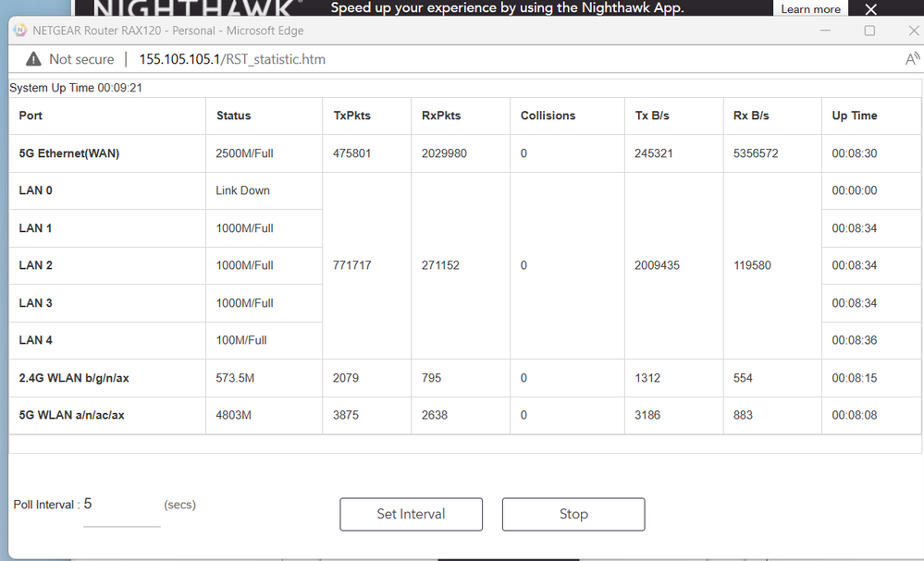Click the WAN RxPkts value 2029980

(444, 153)
